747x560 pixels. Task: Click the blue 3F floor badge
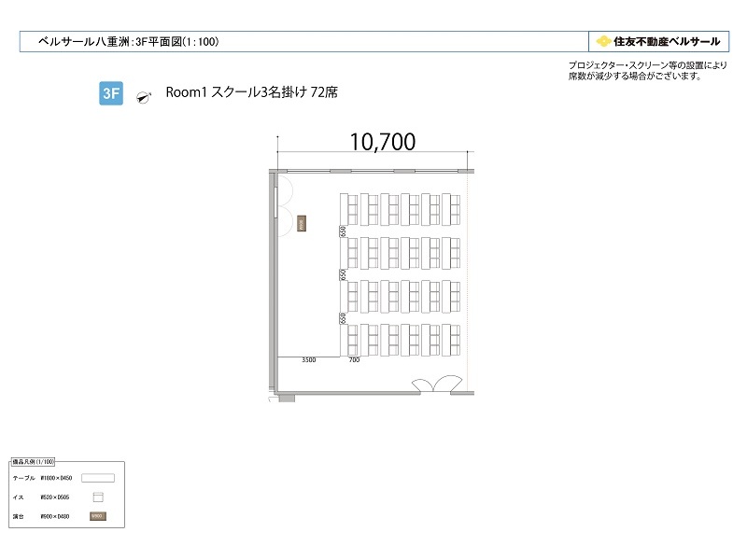coord(111,93)
